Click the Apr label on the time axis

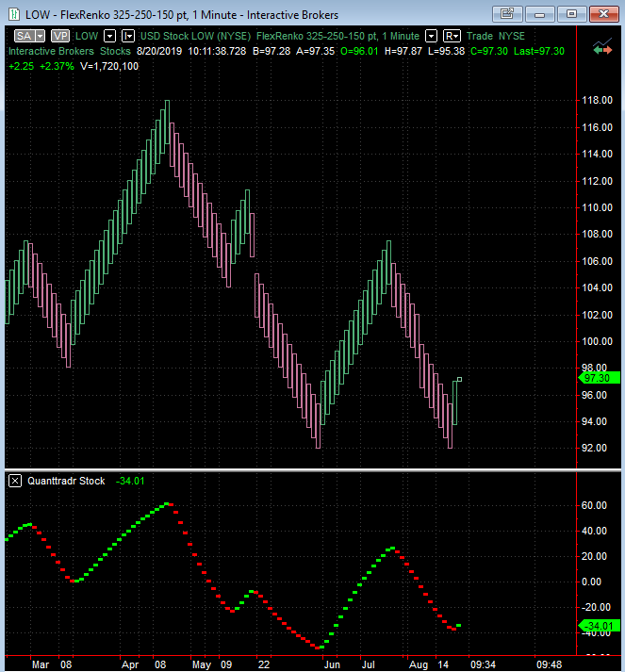click(x=130, y=664)
